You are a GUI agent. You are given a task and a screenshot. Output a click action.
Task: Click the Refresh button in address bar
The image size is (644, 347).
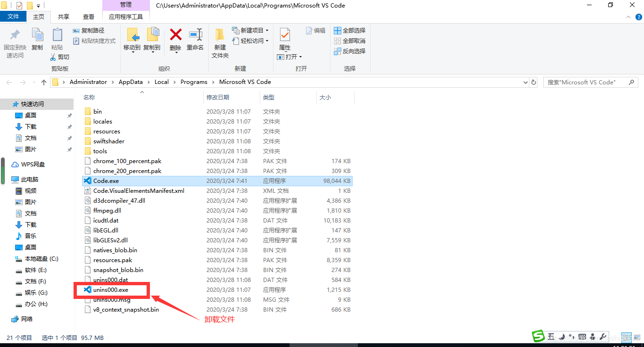pos(534,82)
